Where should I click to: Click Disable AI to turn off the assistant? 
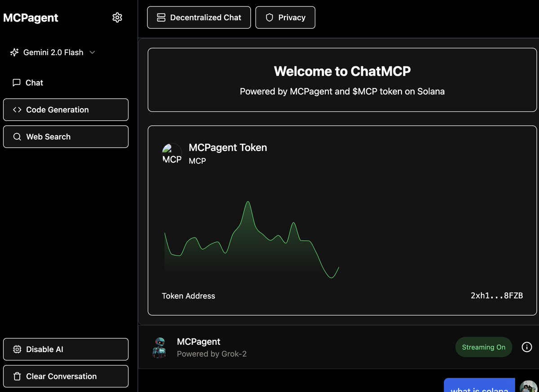pos(66,349)
